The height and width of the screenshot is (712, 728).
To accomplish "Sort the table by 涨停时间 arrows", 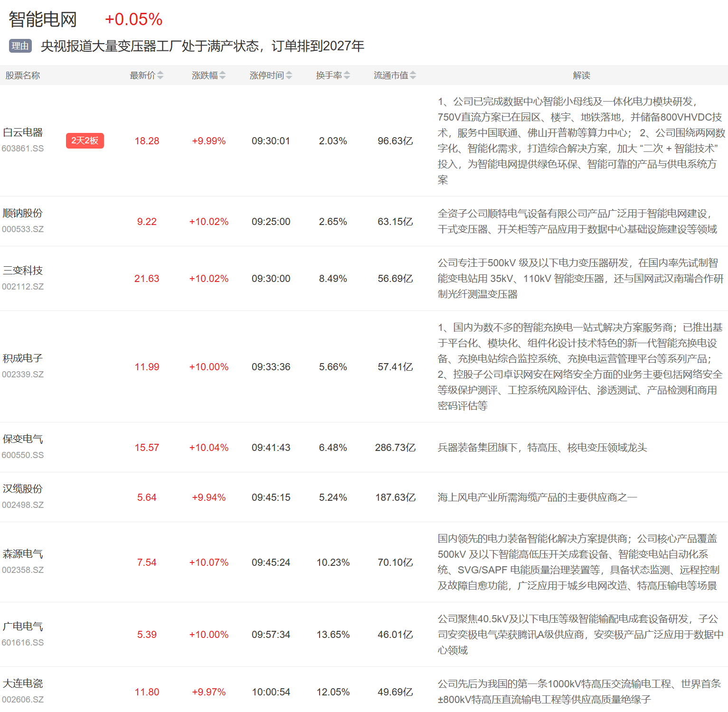I will (x=289, y=75).
